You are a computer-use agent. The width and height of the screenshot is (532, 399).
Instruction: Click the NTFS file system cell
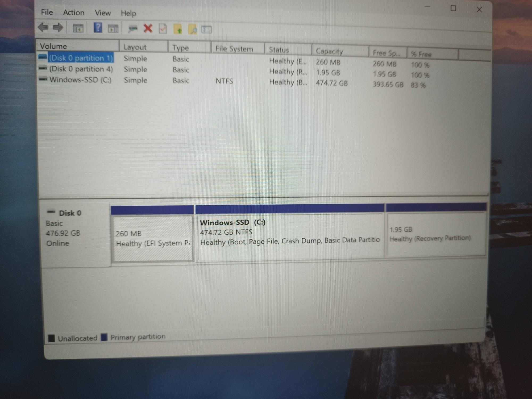pos(224,81)
